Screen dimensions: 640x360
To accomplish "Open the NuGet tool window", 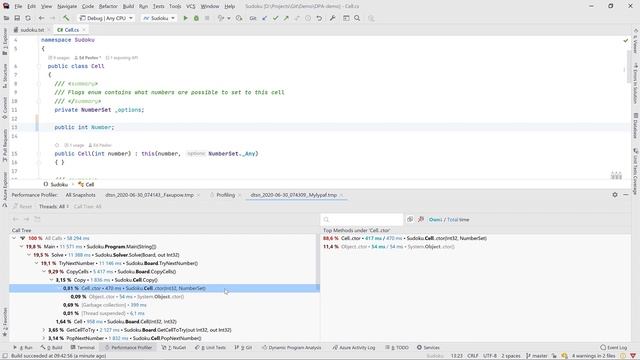I will pos(174,348).
